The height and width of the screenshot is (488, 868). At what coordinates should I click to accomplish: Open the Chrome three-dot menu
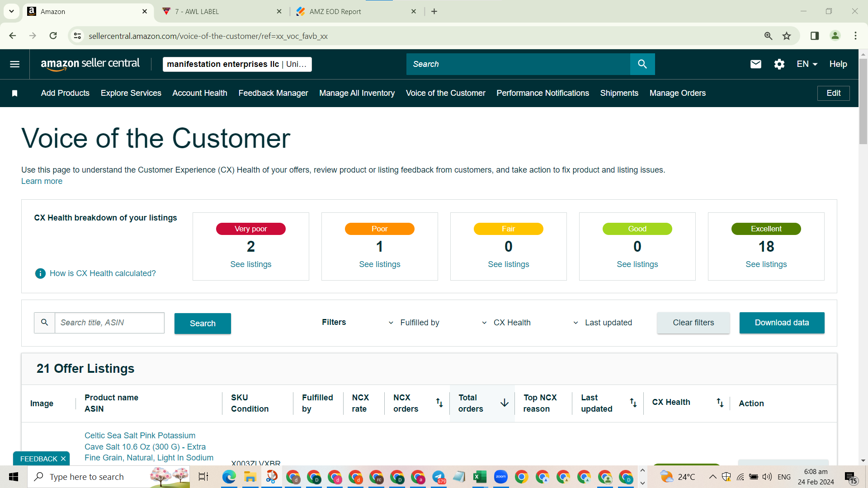(x=855, y=36)
